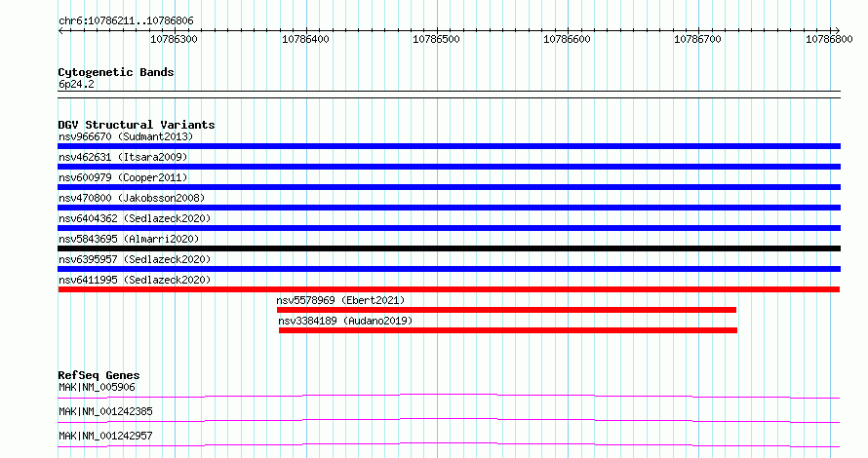Open the nsv462631 (Itsara2009) label link
This screenshot has width=868, height=458.
click(123, 157)
